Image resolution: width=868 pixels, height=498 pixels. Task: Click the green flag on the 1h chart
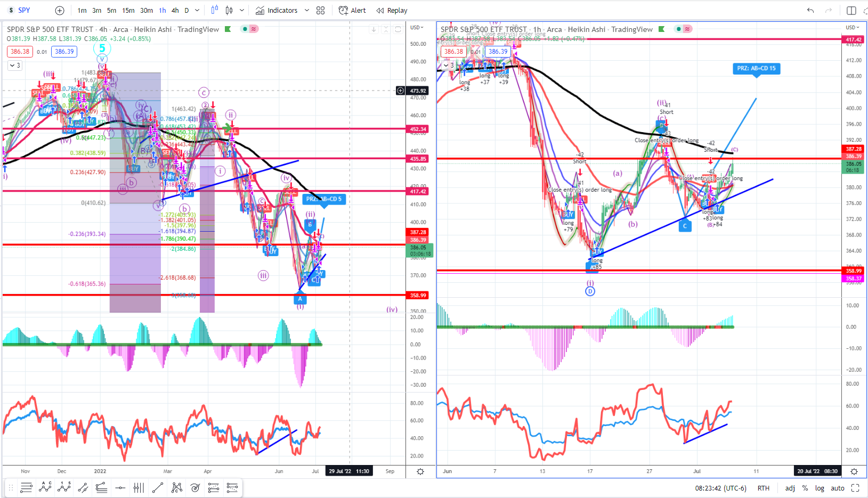coord(662,29)
